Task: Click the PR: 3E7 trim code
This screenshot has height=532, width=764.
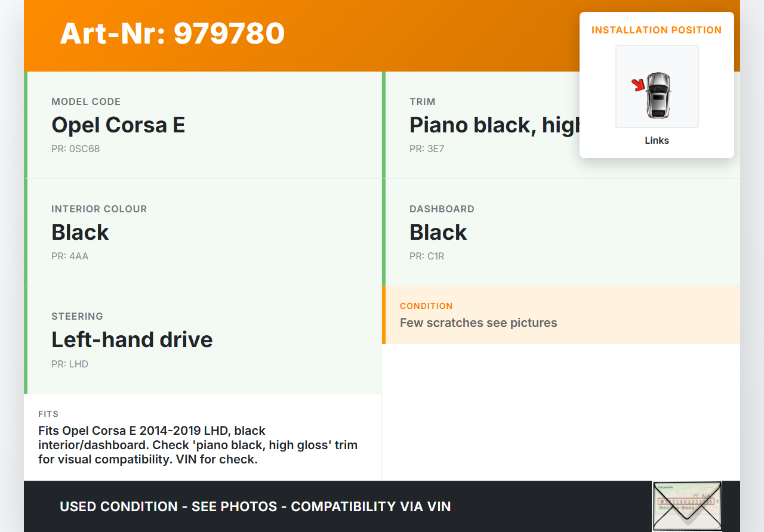Action: [427, 149]
